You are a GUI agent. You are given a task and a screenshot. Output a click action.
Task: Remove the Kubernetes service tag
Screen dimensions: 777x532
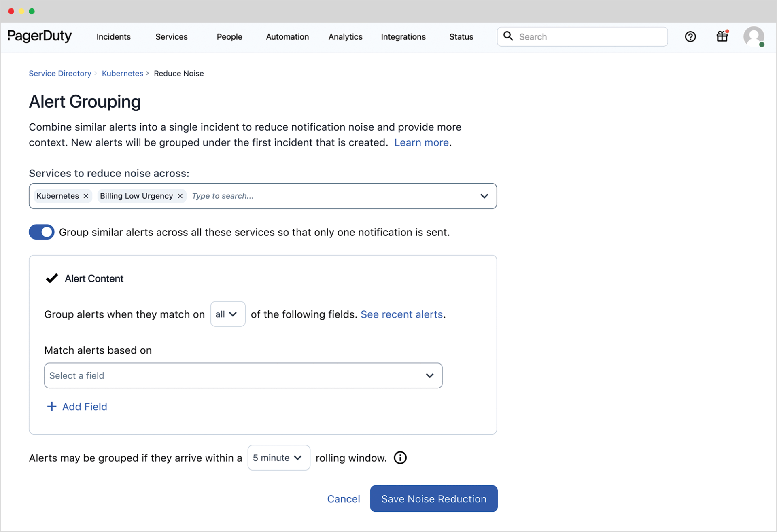[x=85, y=196]
